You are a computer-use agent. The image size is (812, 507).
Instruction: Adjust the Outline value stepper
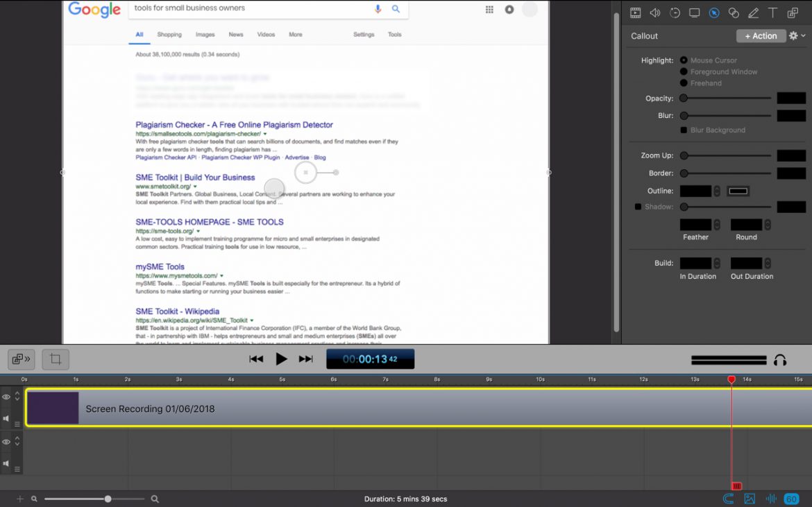(x=717, y=191)
